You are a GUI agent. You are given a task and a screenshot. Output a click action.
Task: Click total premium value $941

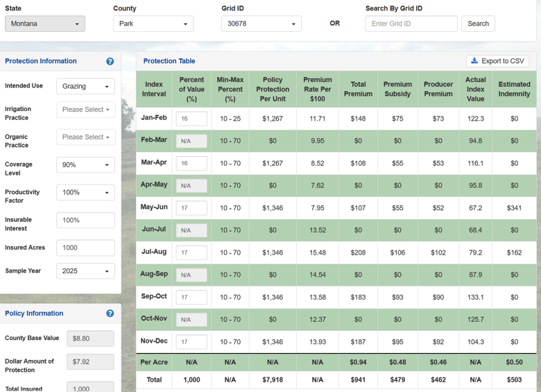pyautogui.click(x=358, y=380)
